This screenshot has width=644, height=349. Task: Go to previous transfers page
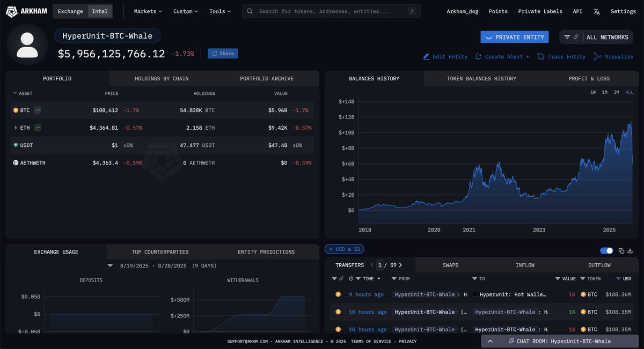371,265
